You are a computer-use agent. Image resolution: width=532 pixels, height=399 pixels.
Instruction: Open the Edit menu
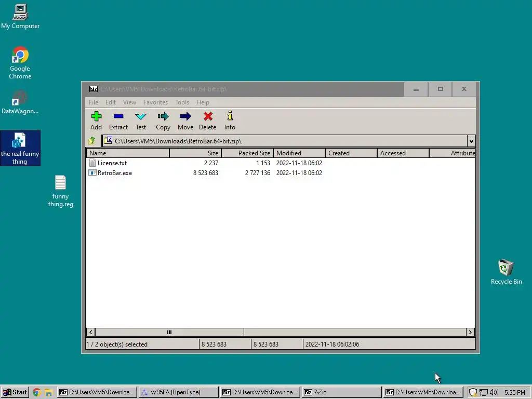111,102
